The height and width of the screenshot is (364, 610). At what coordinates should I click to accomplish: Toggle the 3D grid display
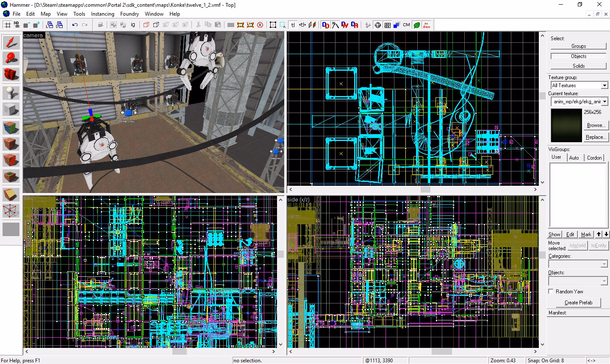(x=17, y=25)
